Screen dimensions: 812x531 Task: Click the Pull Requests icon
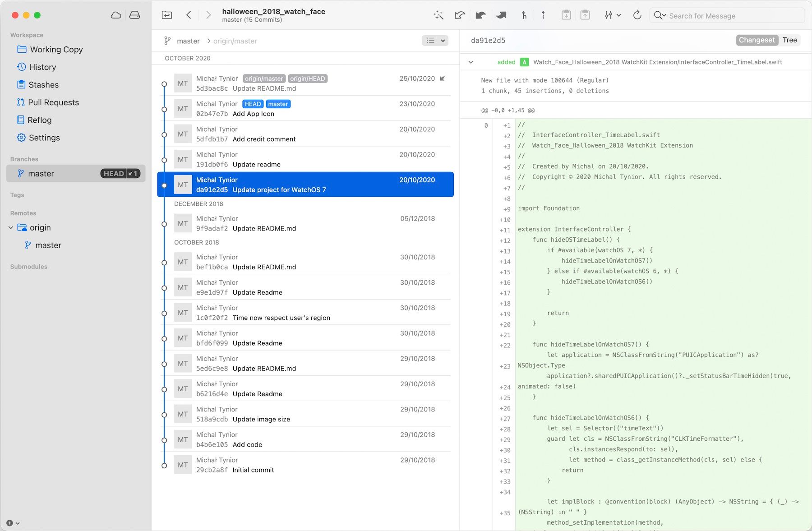(21, 102)
